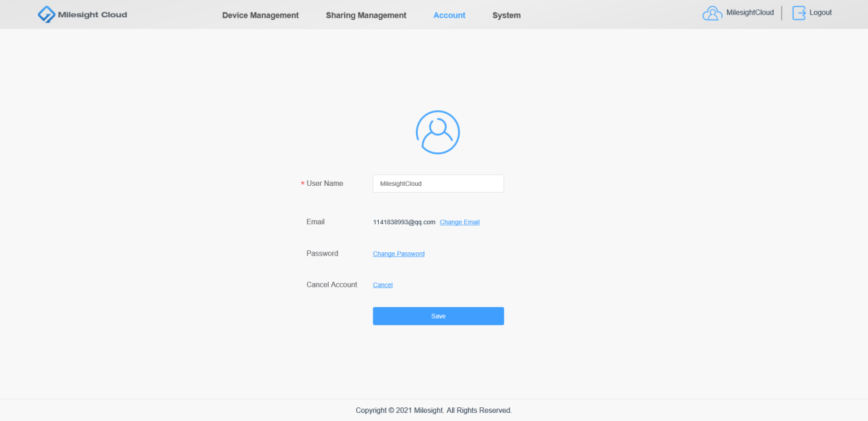Viewport: 868px width, 421px height.
Task: Click the blue Save button
Action: coord(438,316)
